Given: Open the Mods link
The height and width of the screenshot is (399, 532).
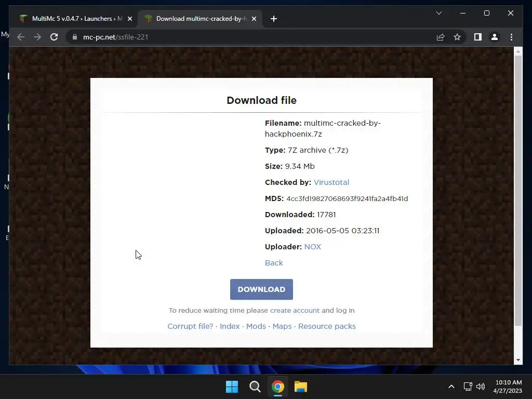Looking at the screenshot, I should (x=256, y=326).
